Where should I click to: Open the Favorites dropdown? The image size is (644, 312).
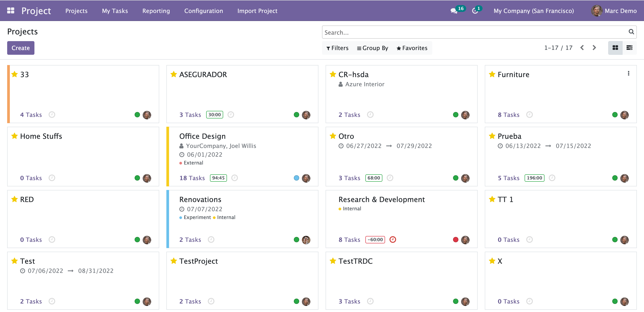coord(412,48)
